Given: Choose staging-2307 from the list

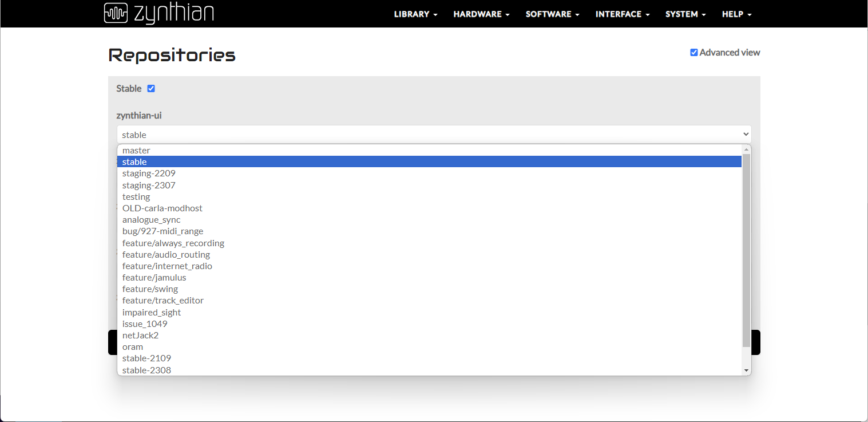Looking at the screenshot, I should click(x=429, y=186).
